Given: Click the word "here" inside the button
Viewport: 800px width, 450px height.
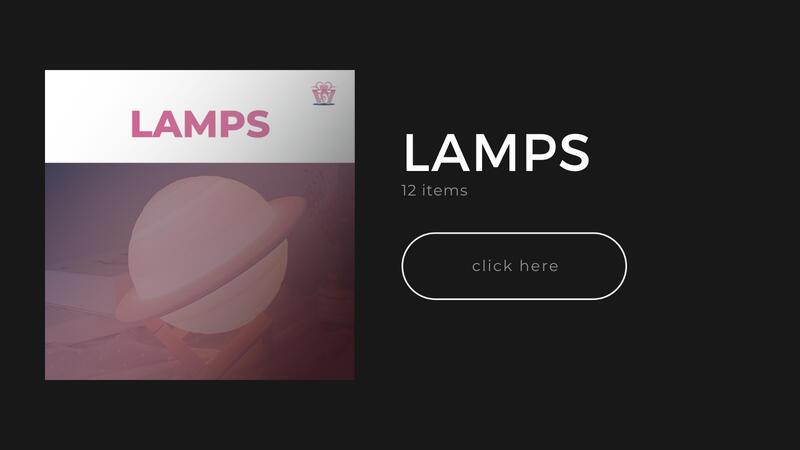Looking at the screenshot, I should 539,266.
